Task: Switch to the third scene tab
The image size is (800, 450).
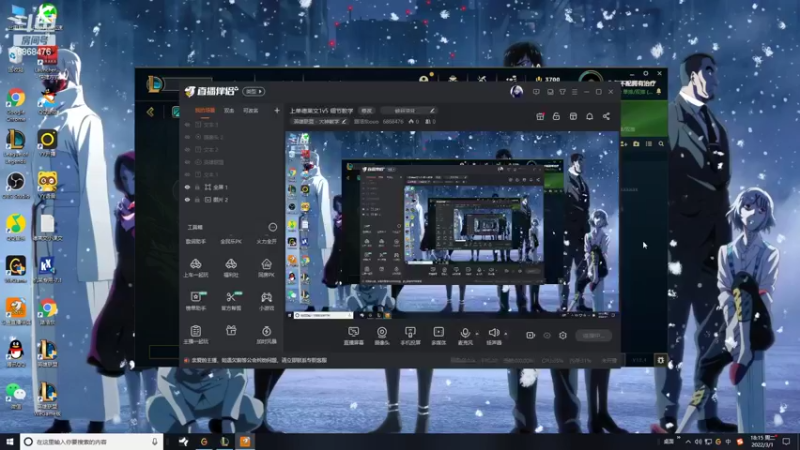Action: tap(251, 110)
